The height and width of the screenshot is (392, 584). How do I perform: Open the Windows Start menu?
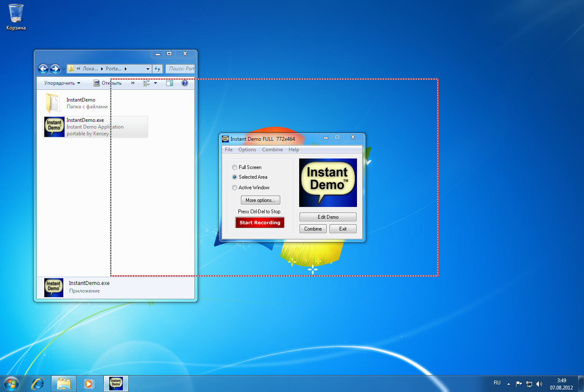[x=11, y=384]
